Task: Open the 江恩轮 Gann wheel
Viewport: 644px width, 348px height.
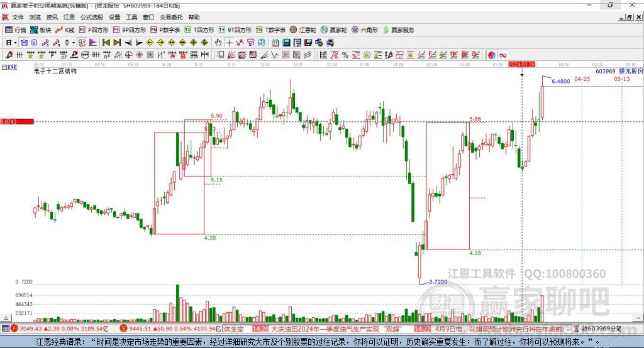Action: click(303, 30)
